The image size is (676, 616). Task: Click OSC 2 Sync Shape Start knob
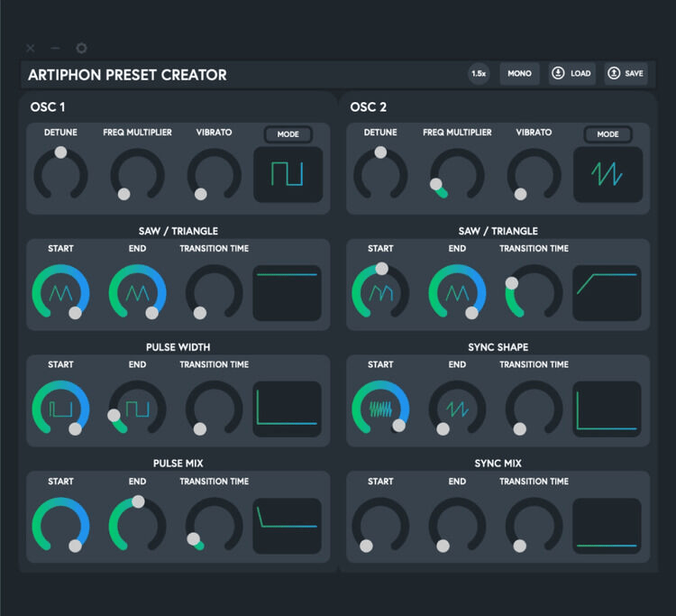point(380,409)
